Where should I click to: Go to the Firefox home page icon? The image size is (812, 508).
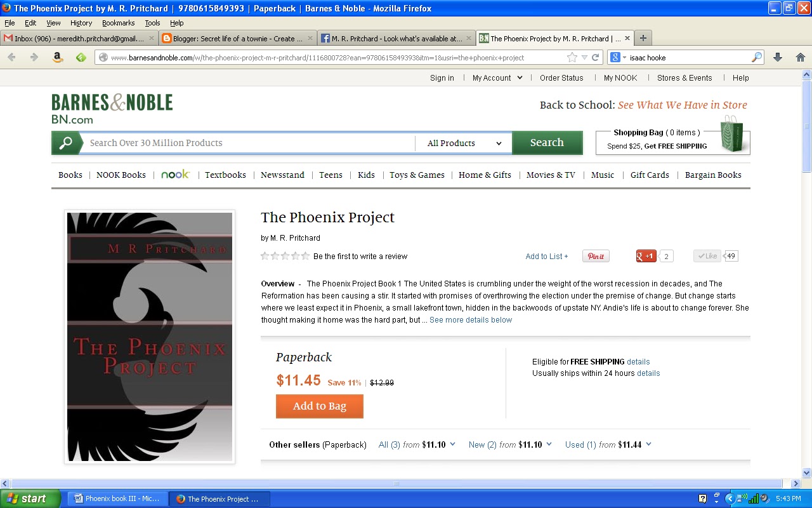pyautogui.click(x=801, y=57)
